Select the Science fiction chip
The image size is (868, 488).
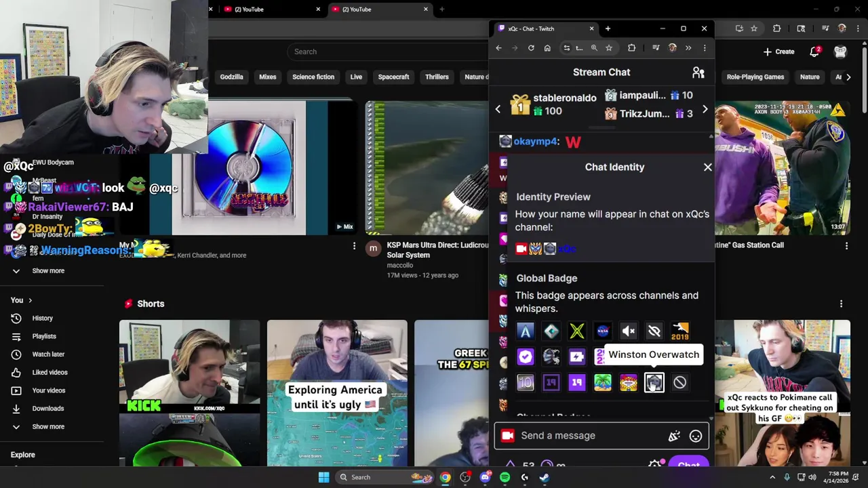313,77
